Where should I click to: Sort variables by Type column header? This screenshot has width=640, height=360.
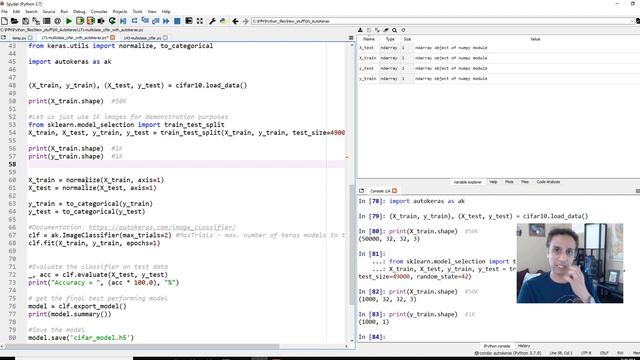pos(390,39)
